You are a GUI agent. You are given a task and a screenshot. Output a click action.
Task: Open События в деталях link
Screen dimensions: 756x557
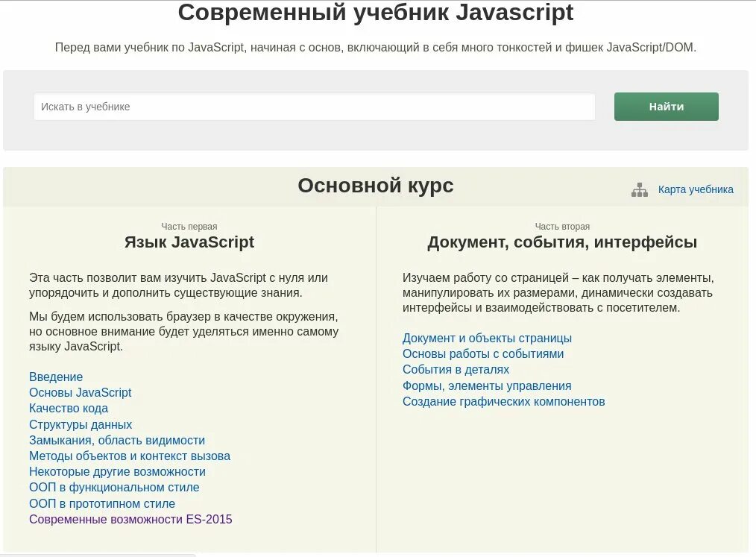point(456,369)
